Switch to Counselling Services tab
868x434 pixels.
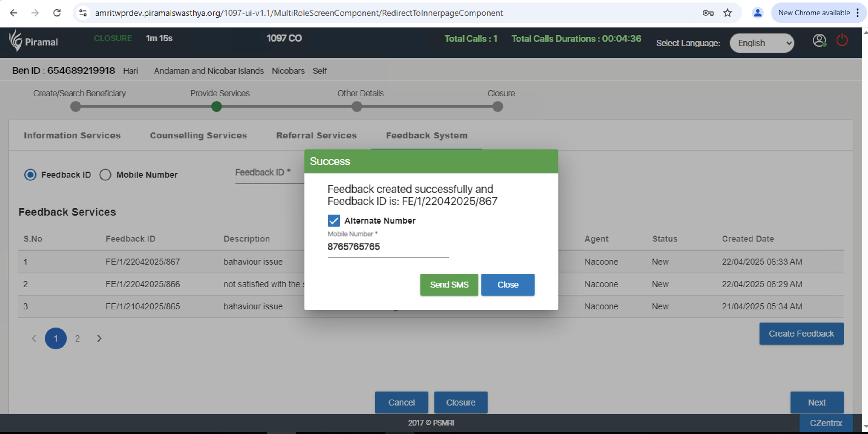click(x=198, y=135)
